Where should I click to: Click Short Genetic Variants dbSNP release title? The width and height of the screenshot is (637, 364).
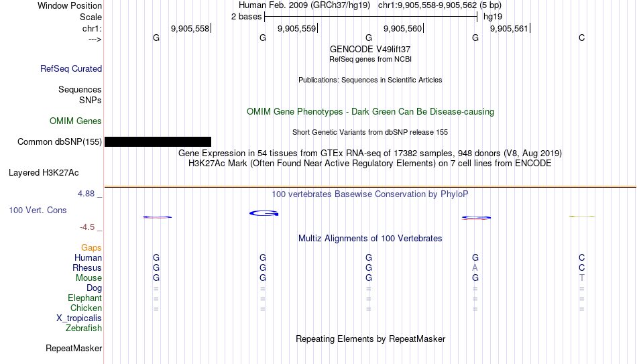370,133
